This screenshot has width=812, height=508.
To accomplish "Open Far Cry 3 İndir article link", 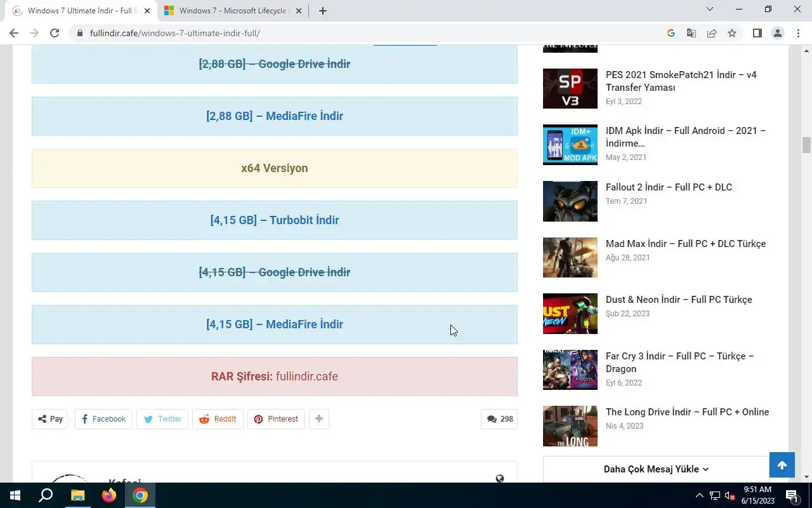I will 680,363.
